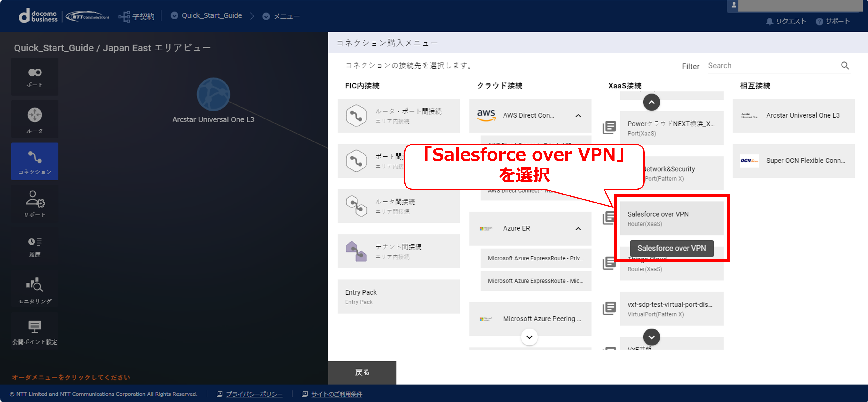Image resolution: width=868 pixels, height=402 pixels.
Task: Select Super OCN Flexible Connect
Action: (x=793, y=161)
